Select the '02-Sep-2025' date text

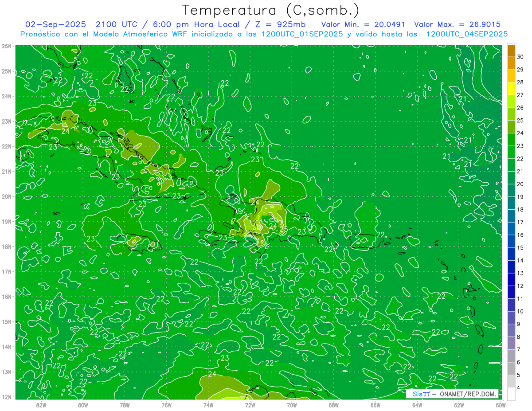click(55, 24)
